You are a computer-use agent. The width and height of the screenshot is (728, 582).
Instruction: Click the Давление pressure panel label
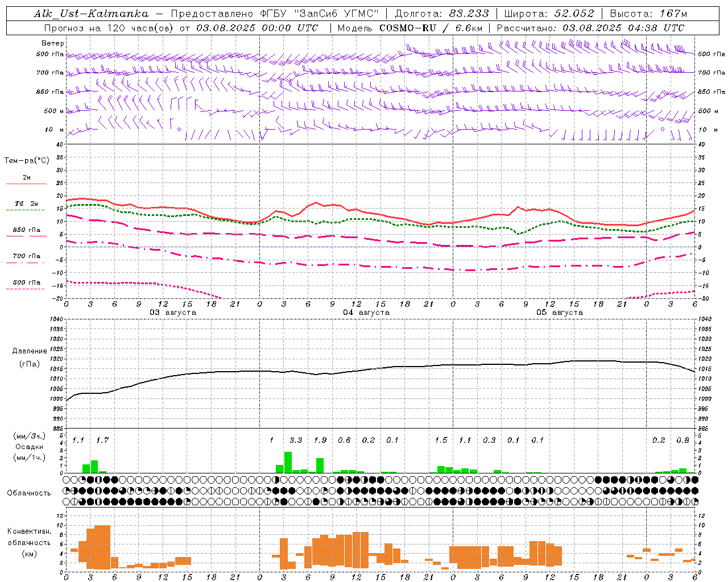[30, 351]
